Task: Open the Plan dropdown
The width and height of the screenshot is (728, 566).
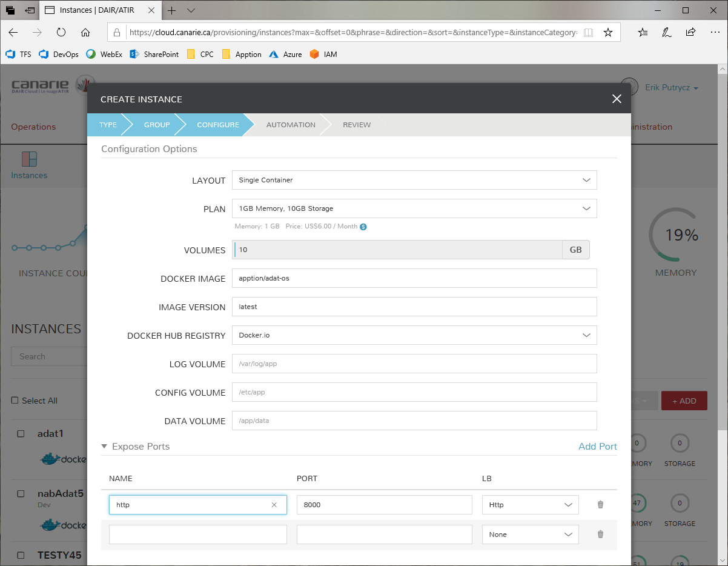Action: 414,208
